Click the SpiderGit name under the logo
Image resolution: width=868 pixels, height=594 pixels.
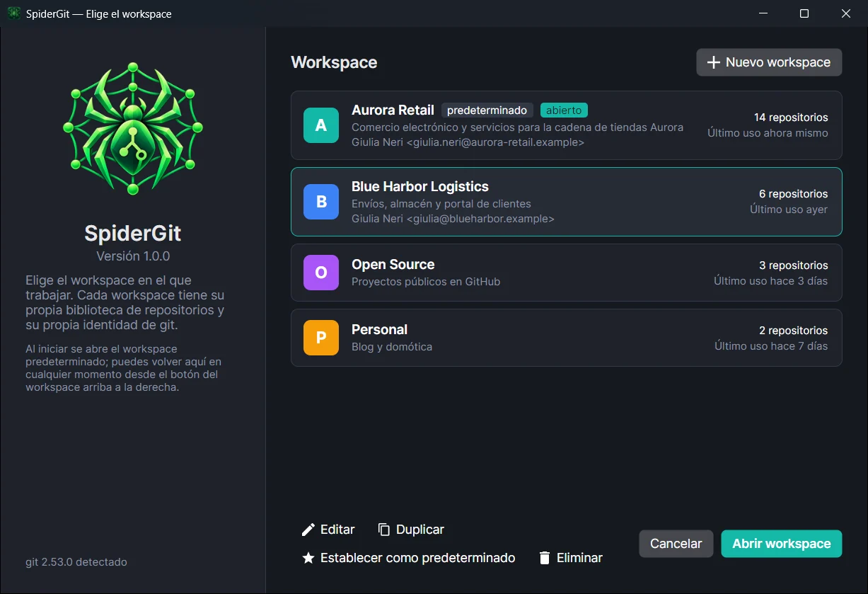click(x=133, y=233)
